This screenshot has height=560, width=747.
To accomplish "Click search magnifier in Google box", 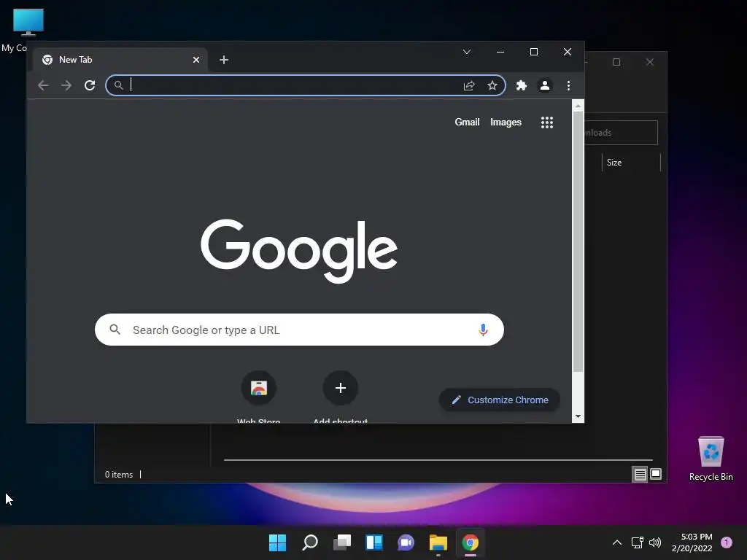I will [115, 330].
